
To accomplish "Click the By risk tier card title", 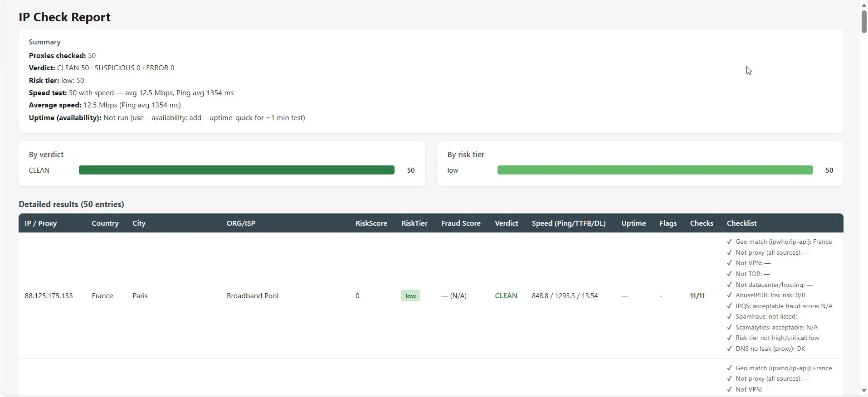I will coord(466,155).
